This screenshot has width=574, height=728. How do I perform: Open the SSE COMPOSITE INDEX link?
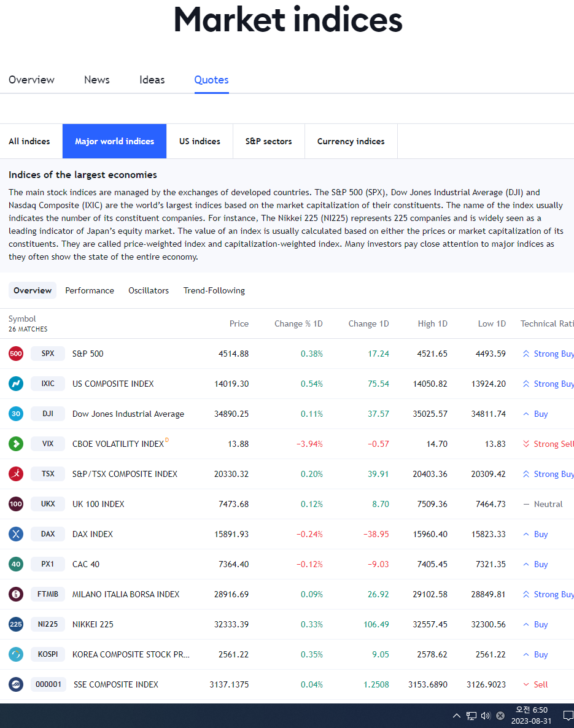116,684
